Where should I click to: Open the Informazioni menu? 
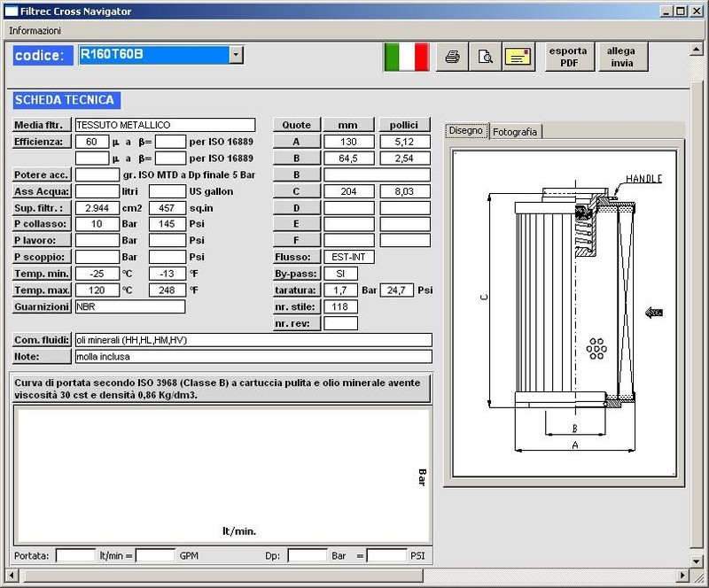click(x=35, y=30)
